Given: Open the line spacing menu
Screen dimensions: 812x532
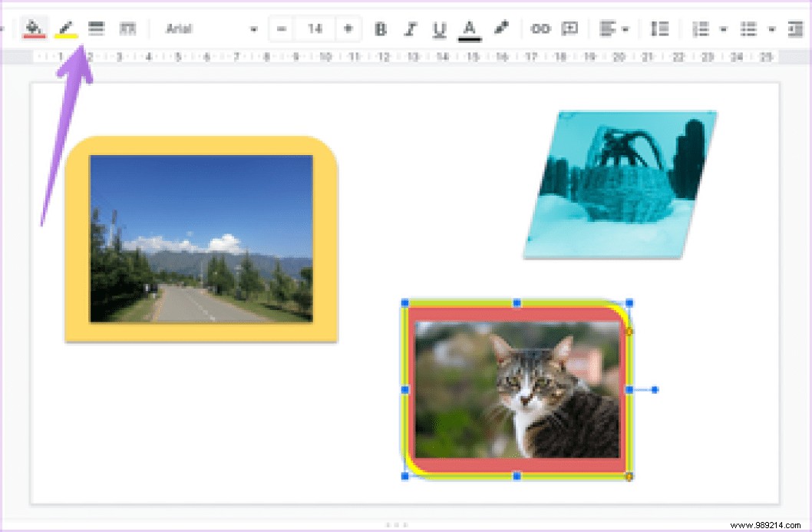Looking at the screenshot, I should coord(659,28).
